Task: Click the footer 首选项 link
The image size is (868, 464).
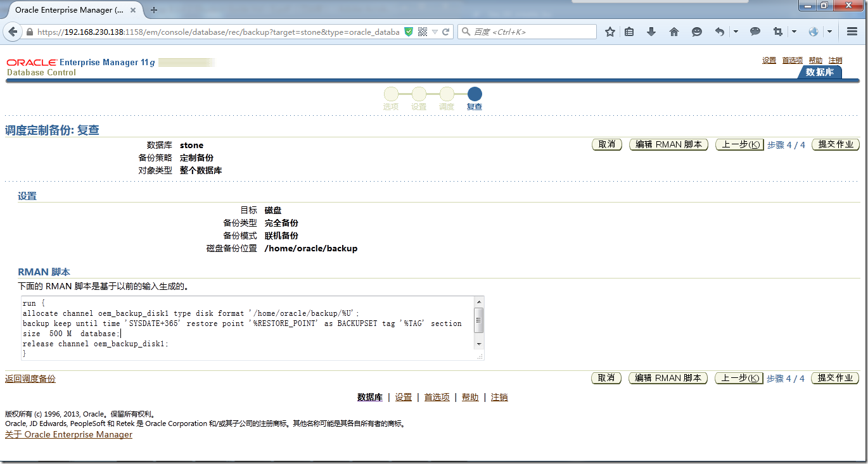Action: point(437,398)
